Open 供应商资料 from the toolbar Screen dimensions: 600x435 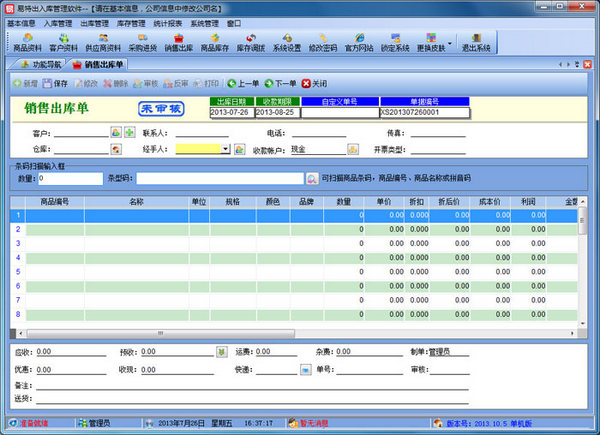tap(103, 41)
